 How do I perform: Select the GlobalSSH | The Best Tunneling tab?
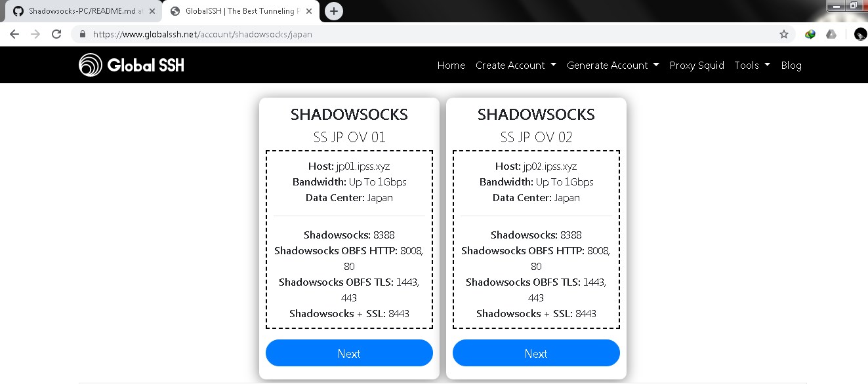240,11
